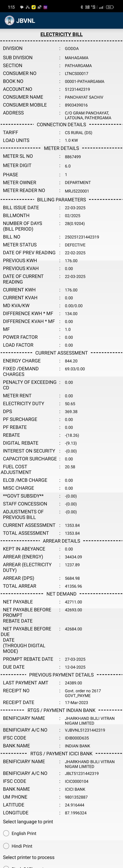
Task: Select the partially visible printer radio option
Action: click(x=6, y=866)
